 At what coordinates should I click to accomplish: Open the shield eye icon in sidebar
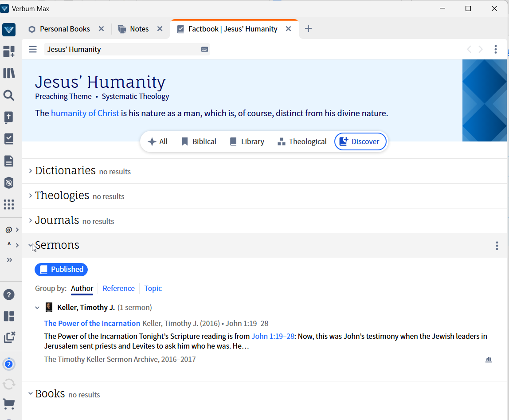pos(9,183)
